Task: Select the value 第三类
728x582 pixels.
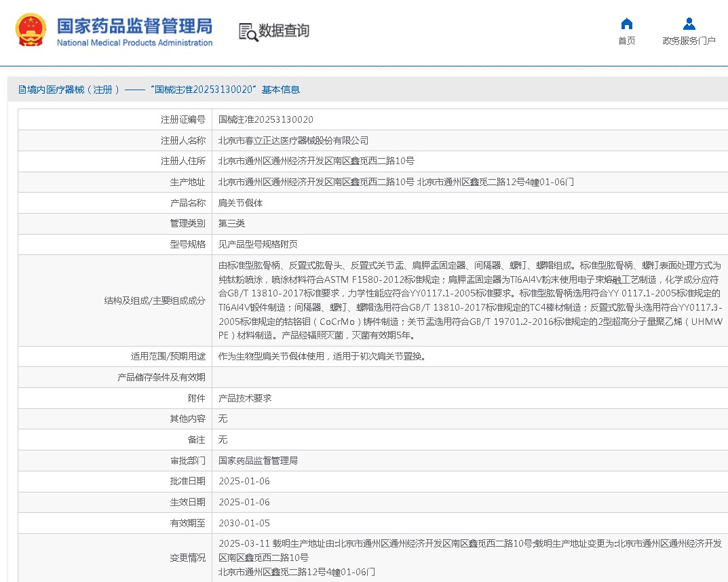Action: [x=231, y=223]
